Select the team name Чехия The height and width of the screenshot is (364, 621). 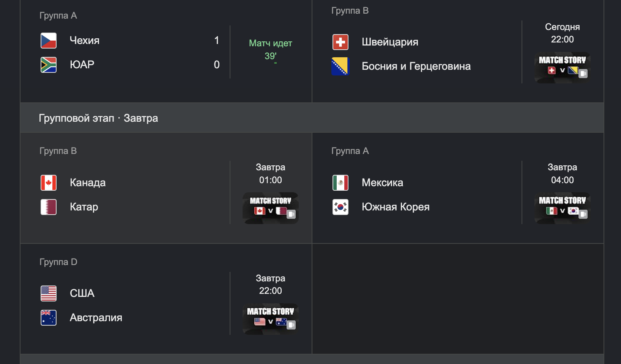[x=85, y=41]
